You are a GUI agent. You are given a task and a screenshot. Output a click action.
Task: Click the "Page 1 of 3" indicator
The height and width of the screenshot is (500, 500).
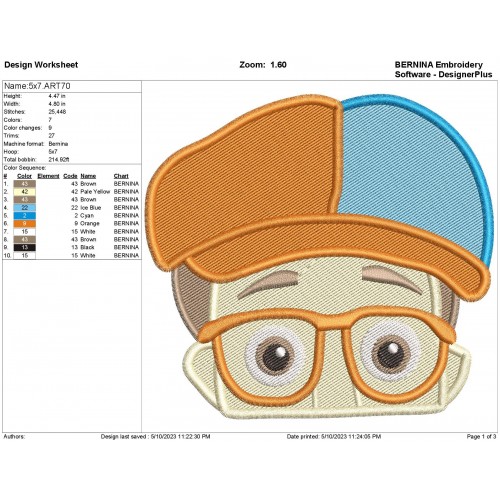pyautogui.click(x=481, y=437)
